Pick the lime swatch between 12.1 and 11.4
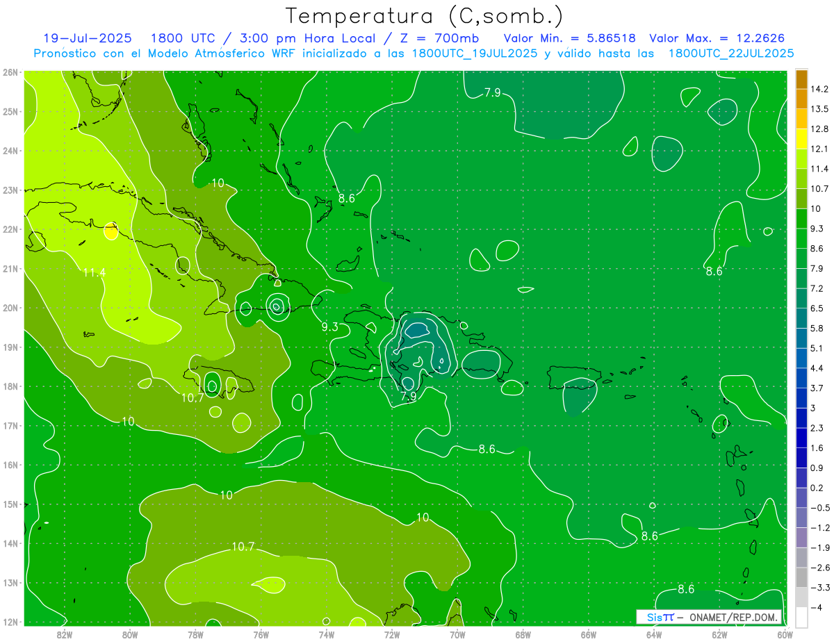834x644 pixels. click(801, 159)
